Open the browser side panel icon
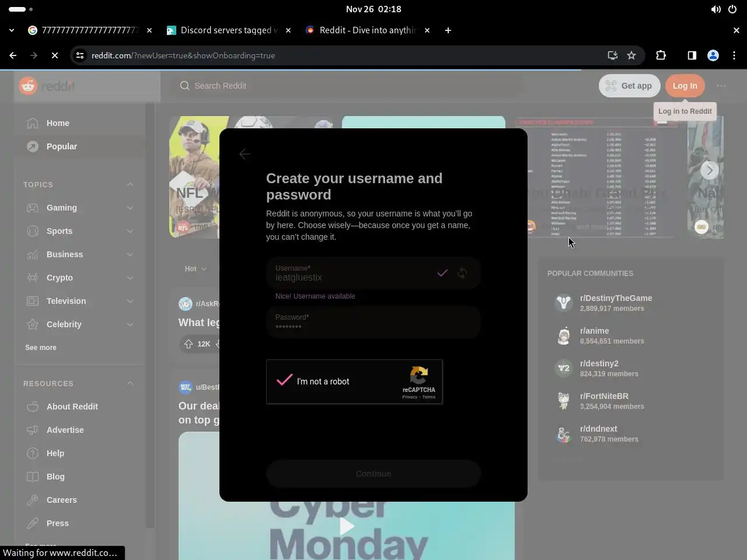The image size is (747, 560). [692, 55]
